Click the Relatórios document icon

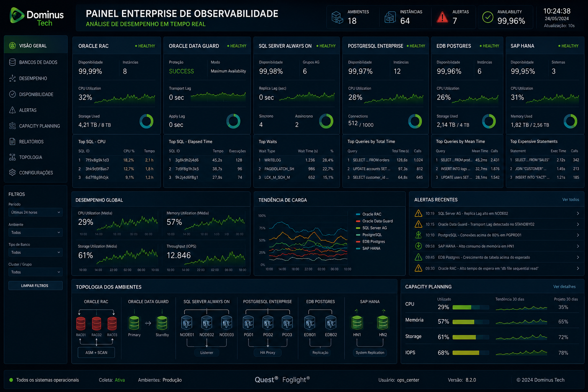click(x=12, y=141)
